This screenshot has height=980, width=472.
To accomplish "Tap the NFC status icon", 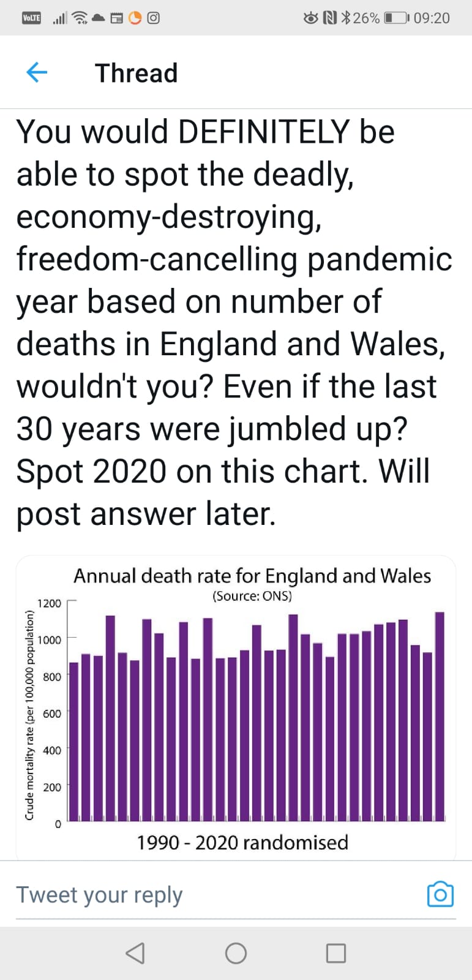I will [330, 18].
